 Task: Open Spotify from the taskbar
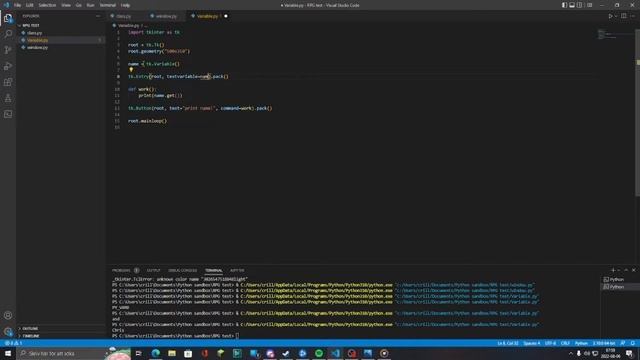click(x=319, y=353)
